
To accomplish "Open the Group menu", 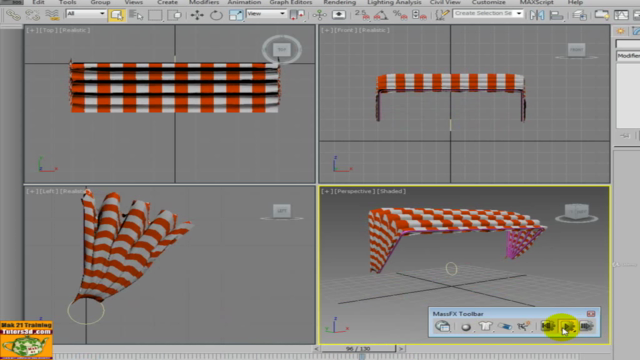I will tap(100, 2).
